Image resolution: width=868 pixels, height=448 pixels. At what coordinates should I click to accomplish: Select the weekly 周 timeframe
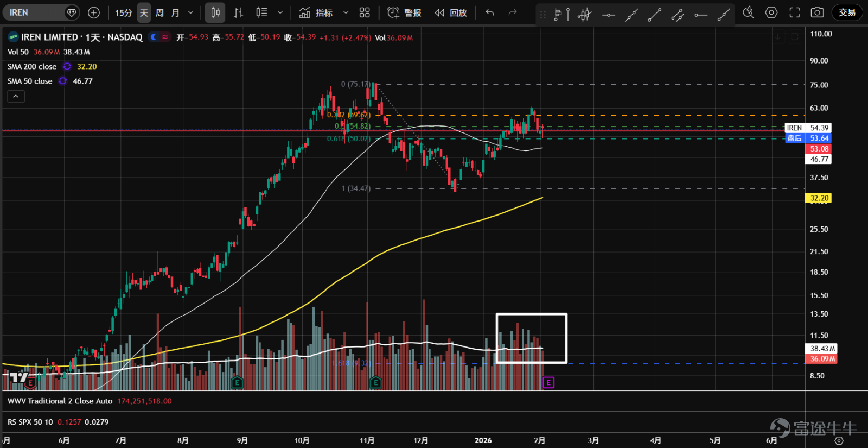coord(159,12)
